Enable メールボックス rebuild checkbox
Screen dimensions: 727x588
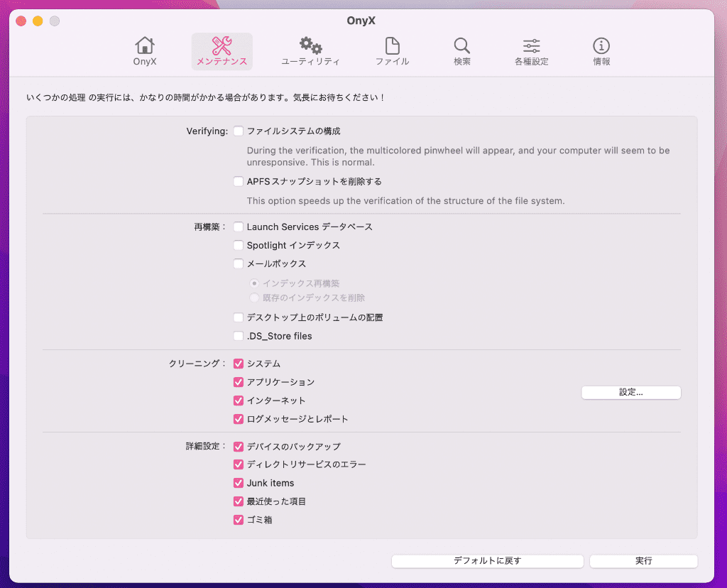point(239,264)
